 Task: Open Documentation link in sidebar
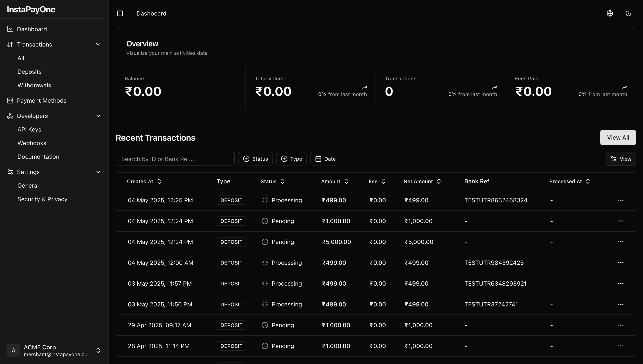tap(38, 157)
